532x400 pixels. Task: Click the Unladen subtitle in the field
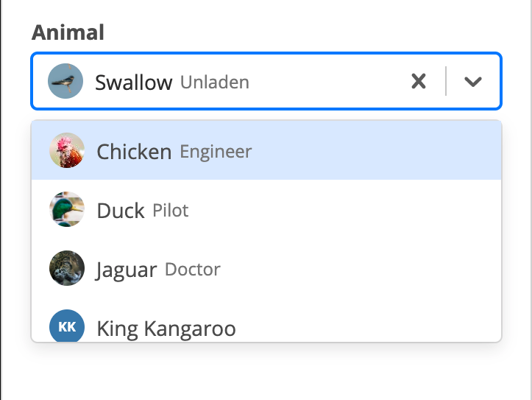(x=215, y=82)
